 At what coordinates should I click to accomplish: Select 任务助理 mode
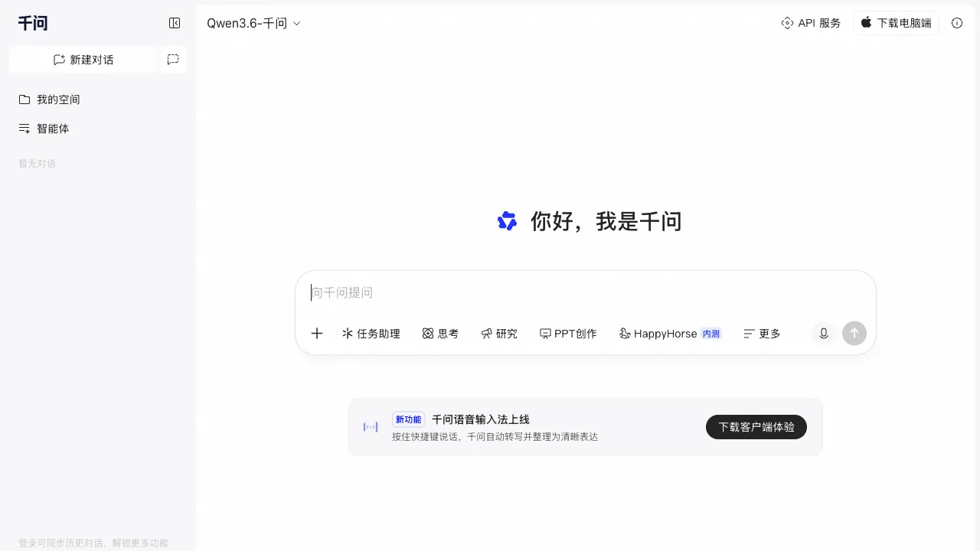[371, 334]
